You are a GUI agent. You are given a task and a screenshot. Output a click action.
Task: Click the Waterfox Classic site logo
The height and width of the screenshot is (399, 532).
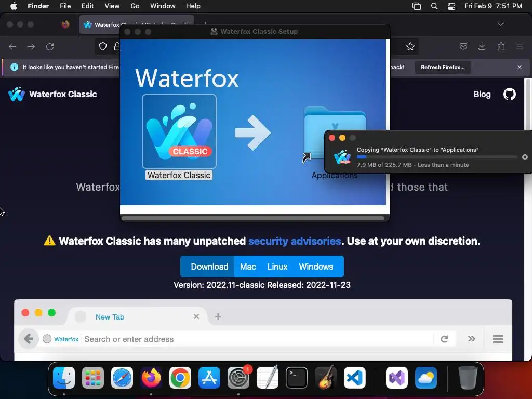53,94
